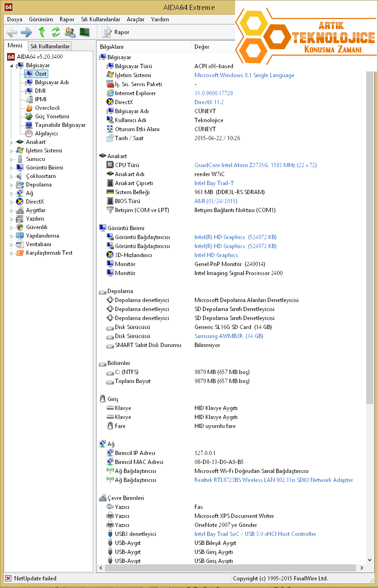Open Intel Bay Trail SoC USB 3.0 link
Image resolution: width=378 pixels, height=588 pixels.
[255, 534]
